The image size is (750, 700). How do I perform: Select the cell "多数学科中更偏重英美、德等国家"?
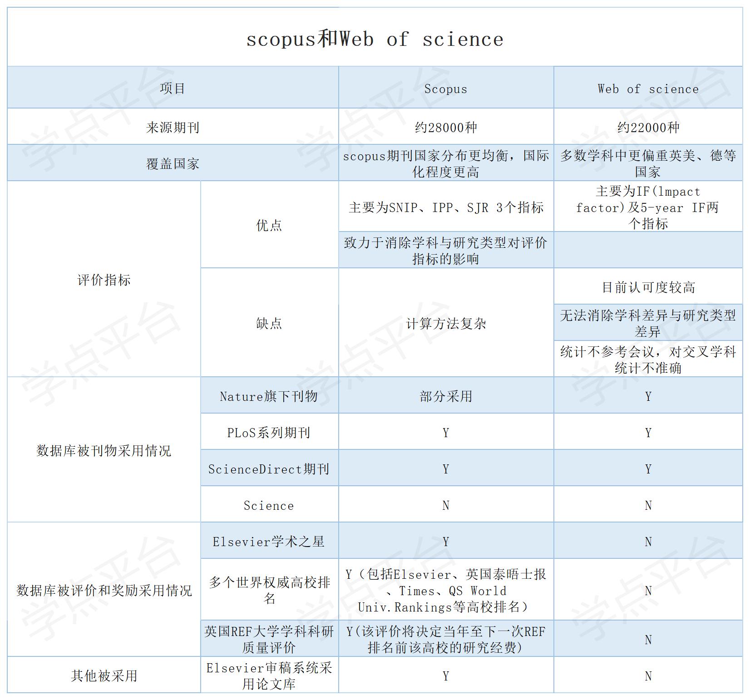pos(648,163)
